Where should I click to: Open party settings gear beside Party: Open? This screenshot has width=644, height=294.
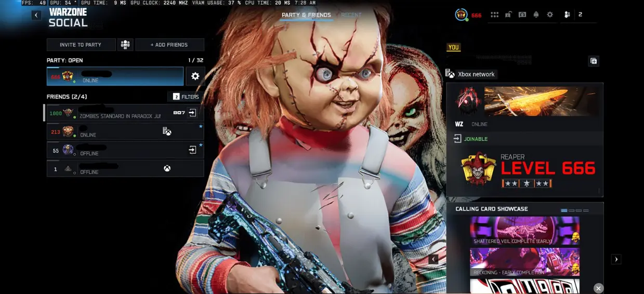tap(195, 76)
